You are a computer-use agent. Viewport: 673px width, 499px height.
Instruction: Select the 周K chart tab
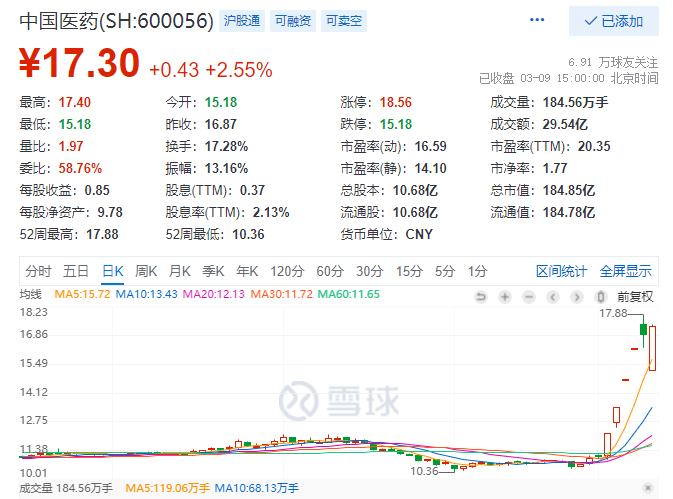[146, 271]
